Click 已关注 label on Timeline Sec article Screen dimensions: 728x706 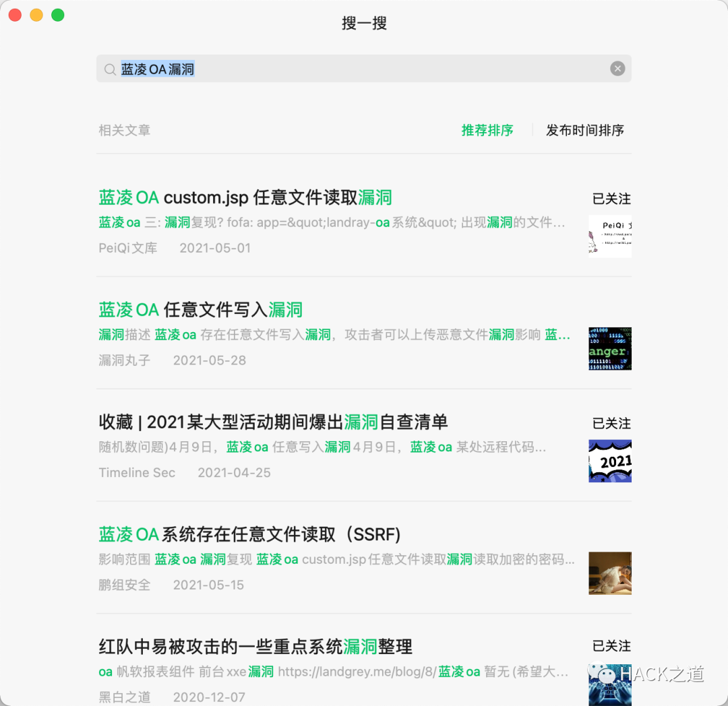611,424
